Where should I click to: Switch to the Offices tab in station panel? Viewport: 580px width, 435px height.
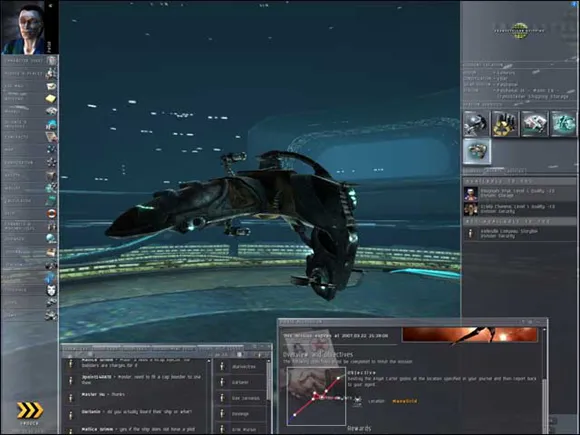(515, 171)
